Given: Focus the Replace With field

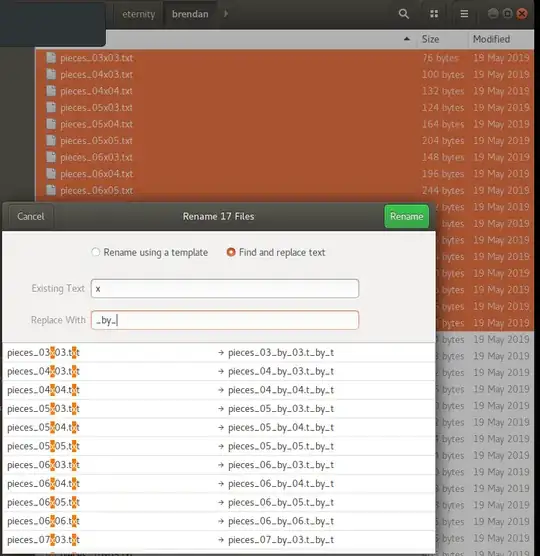Looking at the screenshot, I should (225, 320).
